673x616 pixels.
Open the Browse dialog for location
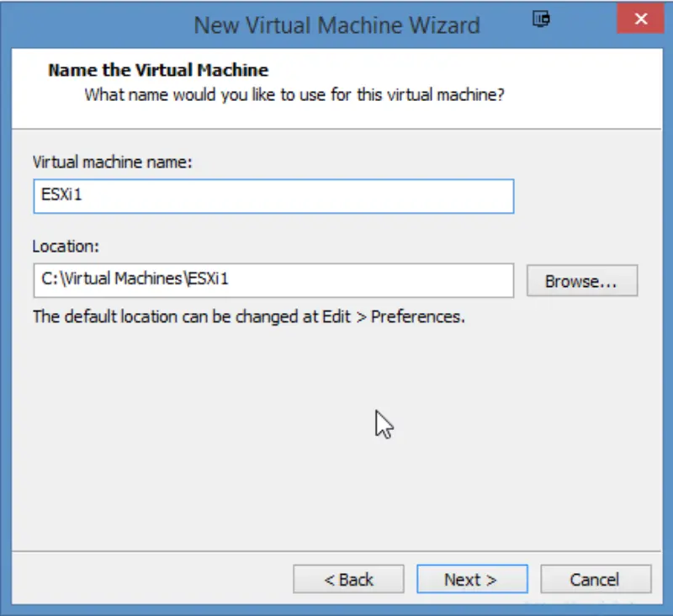coord(581,281)
